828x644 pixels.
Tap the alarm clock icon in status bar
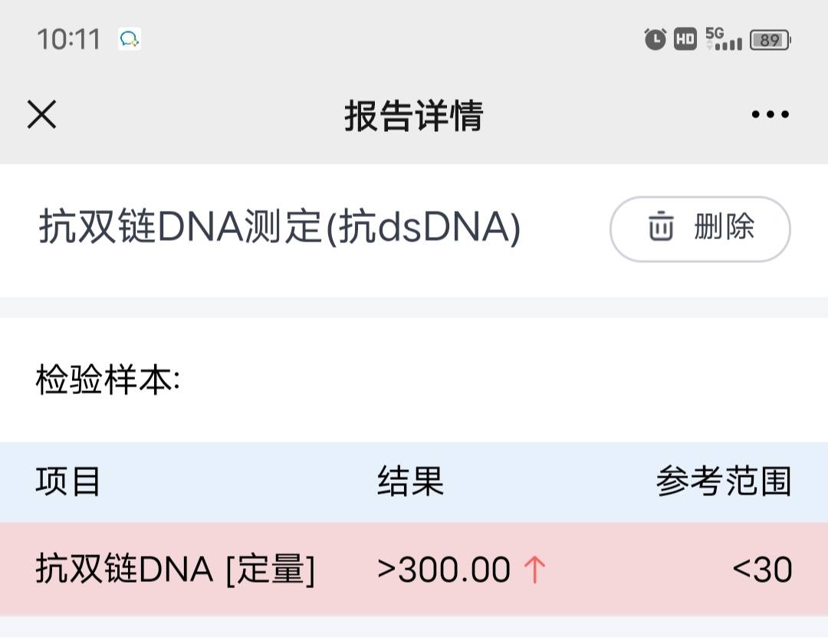tap(655, 39)
